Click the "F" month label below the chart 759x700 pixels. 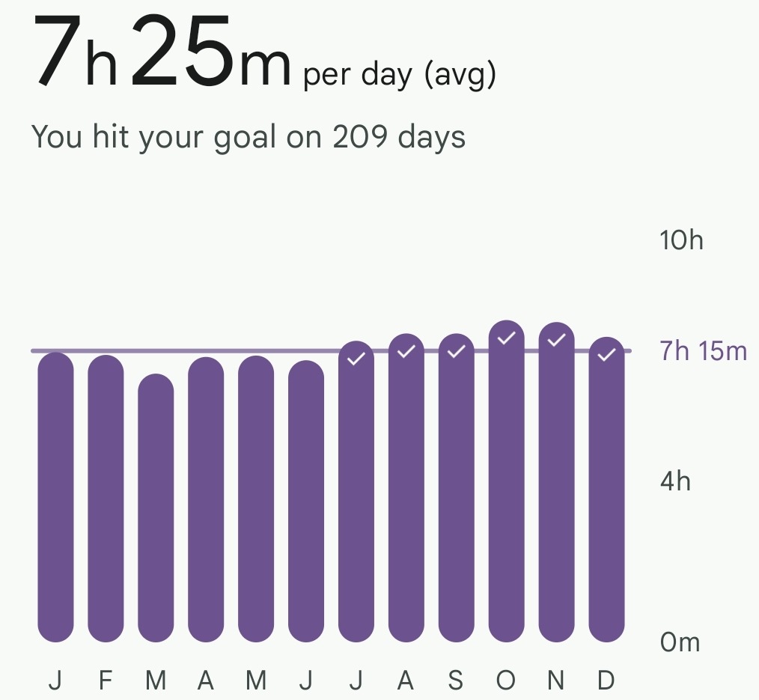tap(106, 681)
